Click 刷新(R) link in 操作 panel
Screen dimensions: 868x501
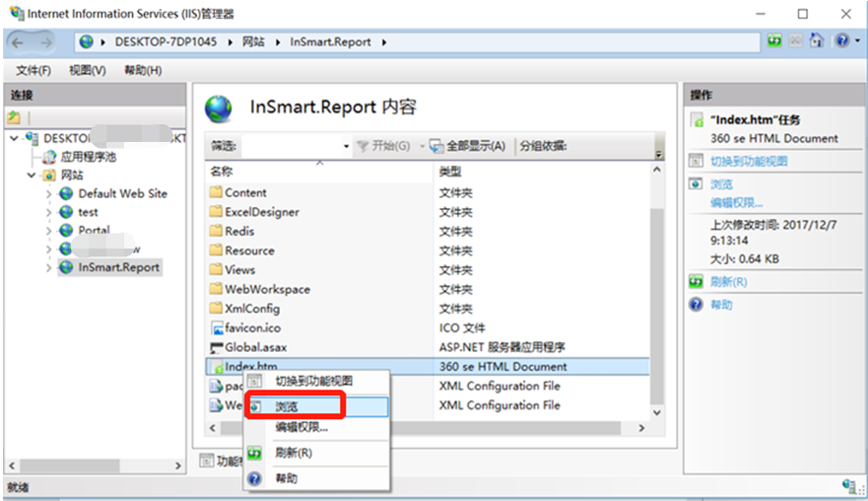[728, 281]
